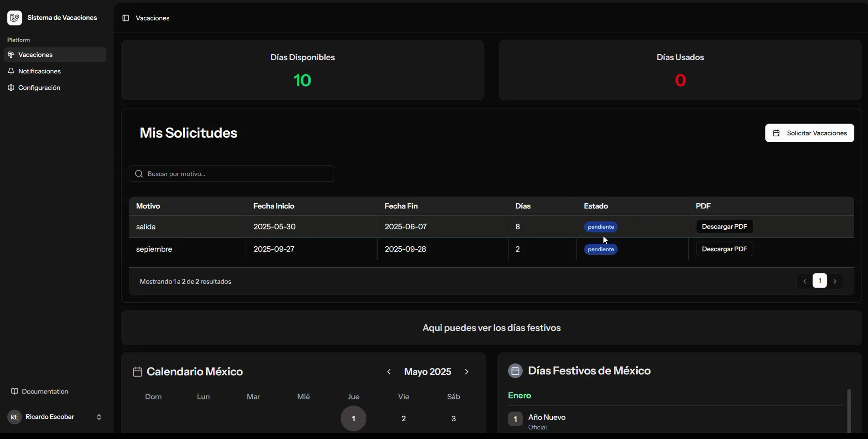This screenshot has width=868, height=439.
Task: Click the Días Festivos calendar icon
Action: tap(515, 371)
